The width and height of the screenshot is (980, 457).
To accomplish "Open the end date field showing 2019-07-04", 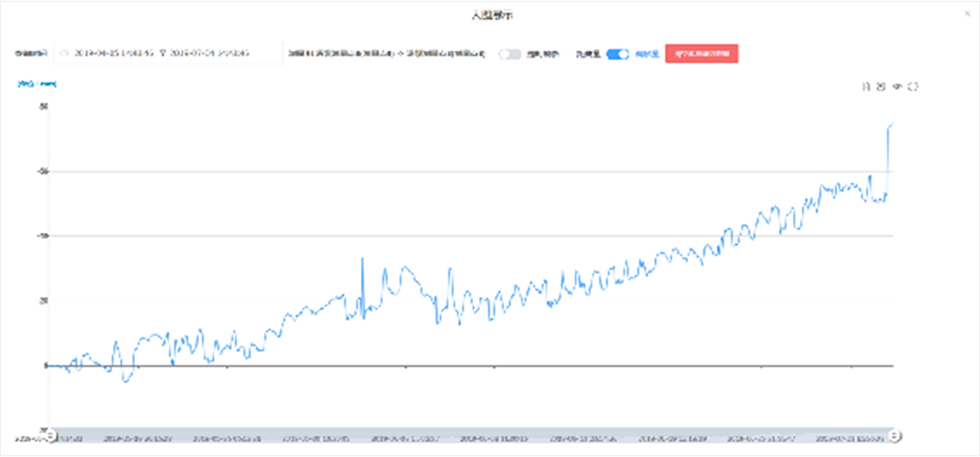I will (x=208, y=53).
